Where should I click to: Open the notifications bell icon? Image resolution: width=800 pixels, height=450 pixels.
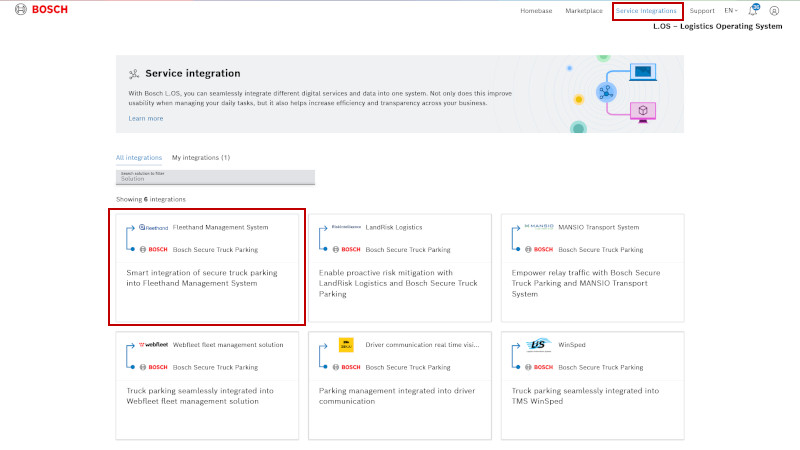coord(754,10)
